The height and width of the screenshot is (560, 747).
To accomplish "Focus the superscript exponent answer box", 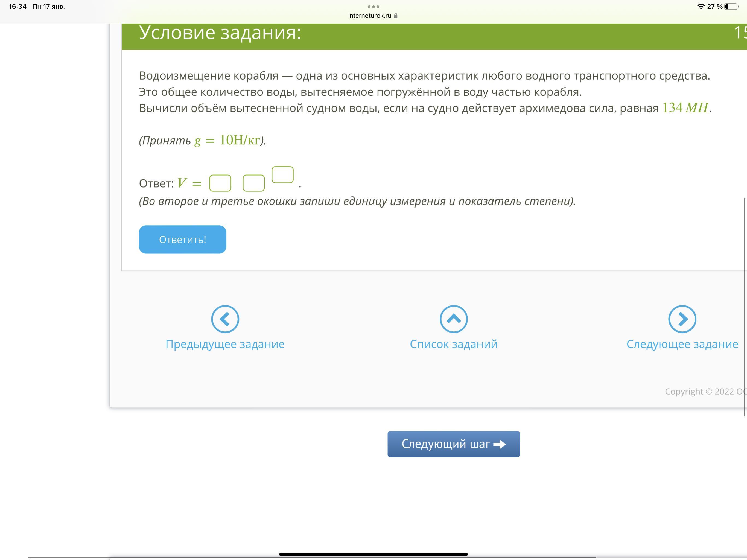I will (283, 175).
